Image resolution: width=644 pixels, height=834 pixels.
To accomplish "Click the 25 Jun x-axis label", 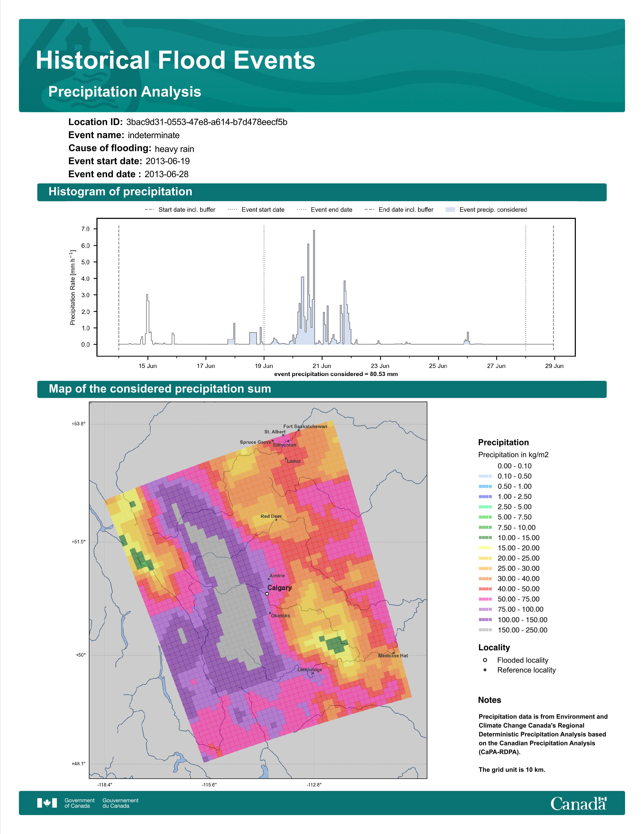I will [438, 366].
